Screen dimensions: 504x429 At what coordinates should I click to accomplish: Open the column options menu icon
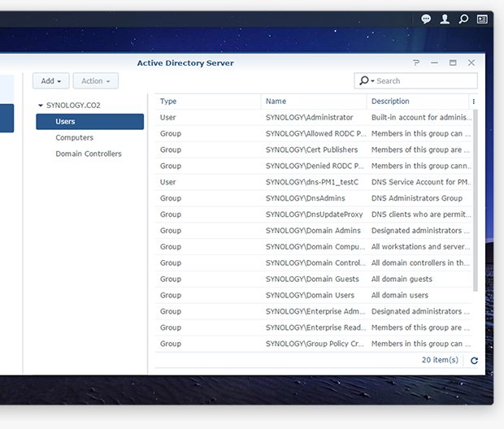473,102
